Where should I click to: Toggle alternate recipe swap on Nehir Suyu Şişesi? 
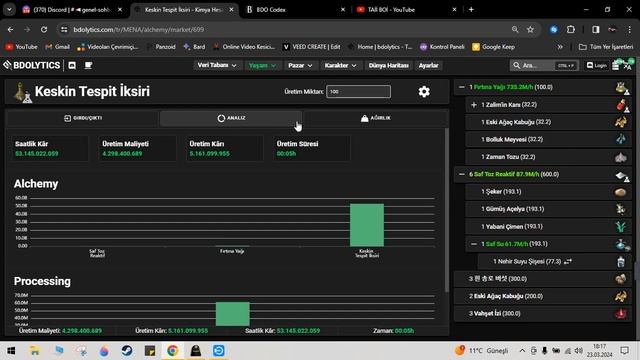click(x=568, y=262)
